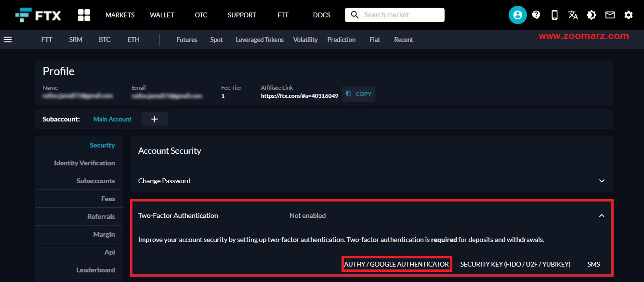Switch to the Volatility tab
644x282 pixels.
[305, 40]
